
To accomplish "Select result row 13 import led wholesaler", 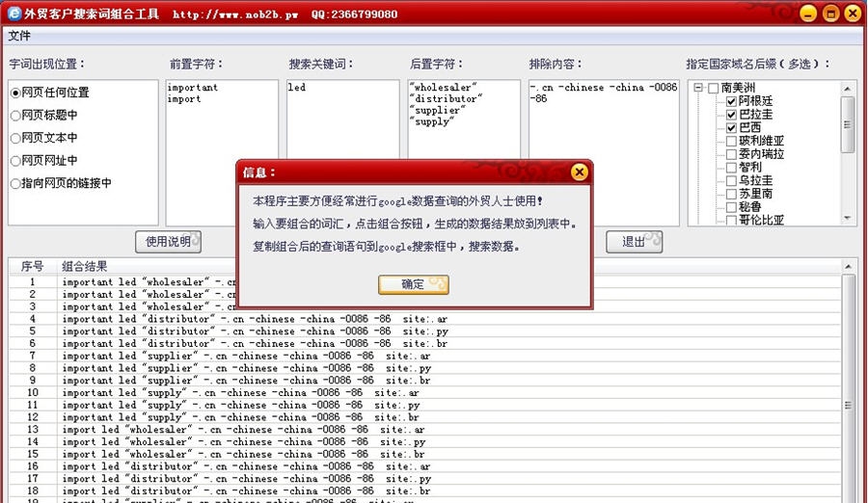I will point(424,430).
